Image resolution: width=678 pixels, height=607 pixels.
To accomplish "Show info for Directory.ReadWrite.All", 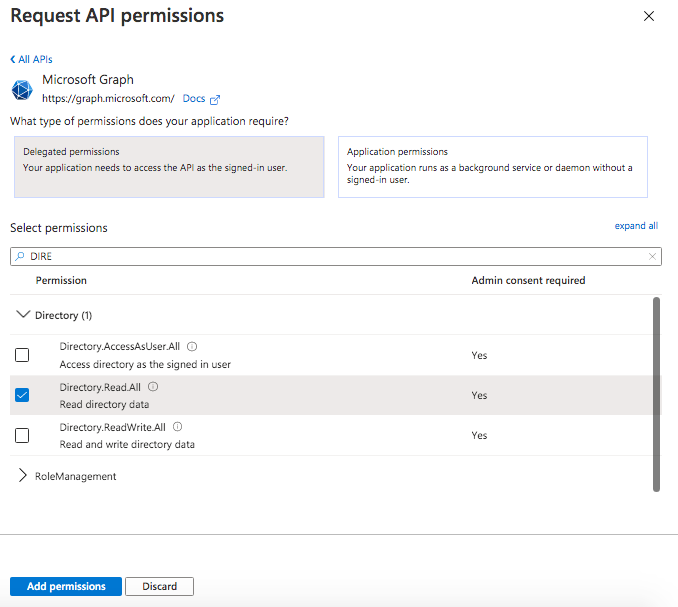I will point(178,427).
